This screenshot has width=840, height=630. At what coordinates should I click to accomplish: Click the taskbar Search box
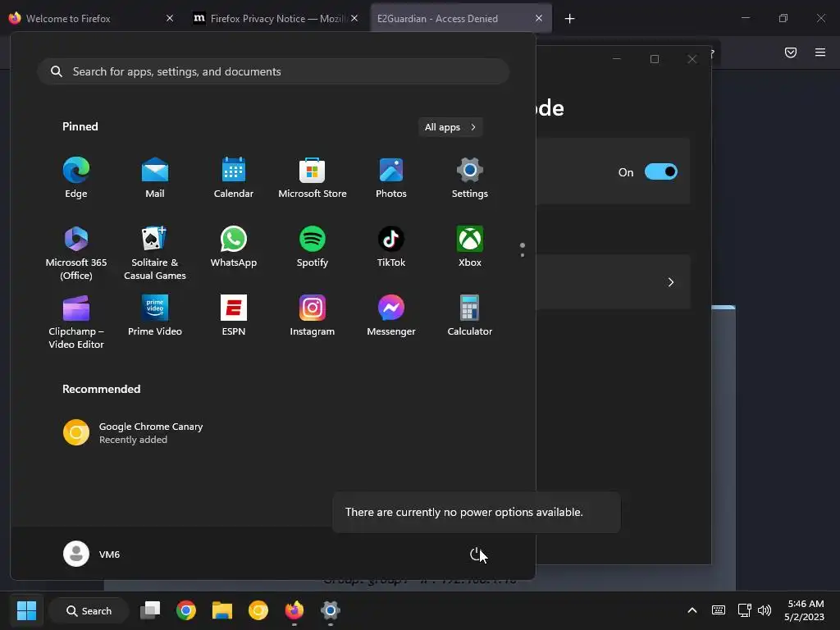click(x=89, y=610)
